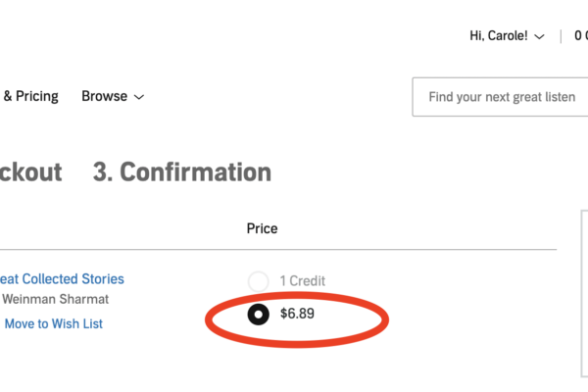588x392 pixels.
Task: Click the divider bar after "Hi, Carole!"
Action: (561, 36)
